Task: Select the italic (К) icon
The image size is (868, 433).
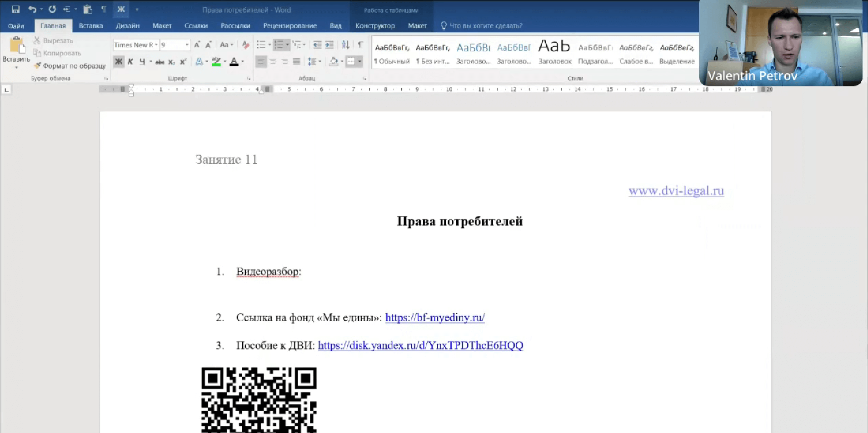Action: 130,61
